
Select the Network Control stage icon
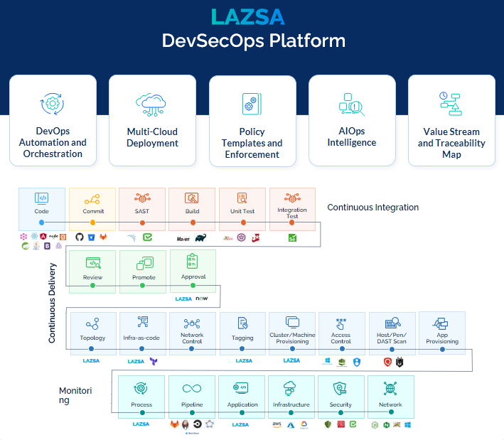(192, 323)
